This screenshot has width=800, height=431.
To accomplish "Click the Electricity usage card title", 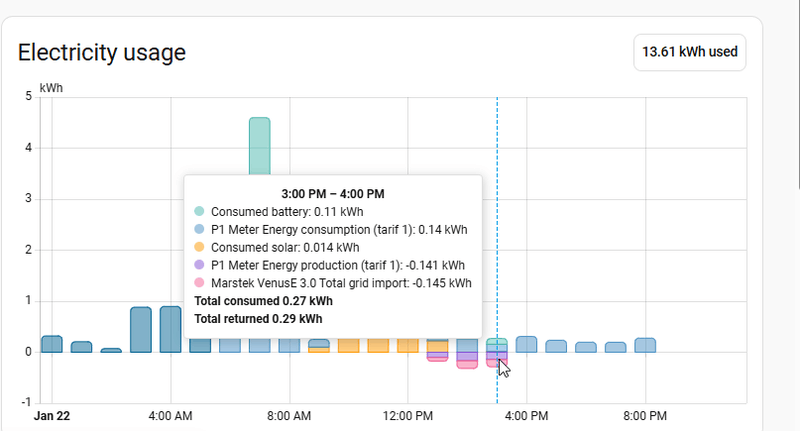I will (102, 53).
